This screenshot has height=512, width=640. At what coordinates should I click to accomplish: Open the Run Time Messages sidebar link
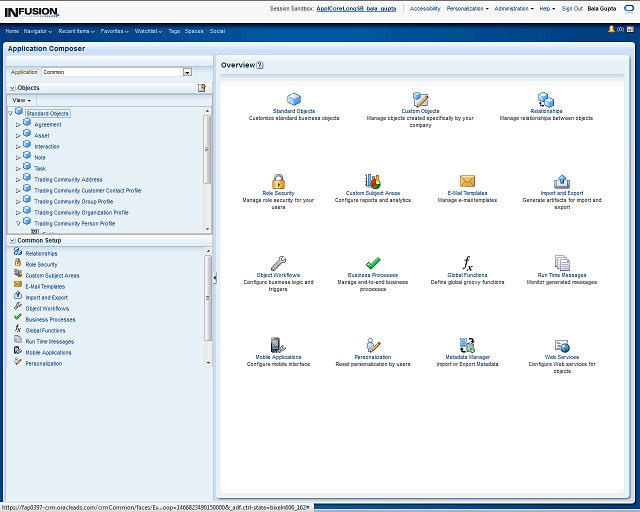click(x=49, y=341)
